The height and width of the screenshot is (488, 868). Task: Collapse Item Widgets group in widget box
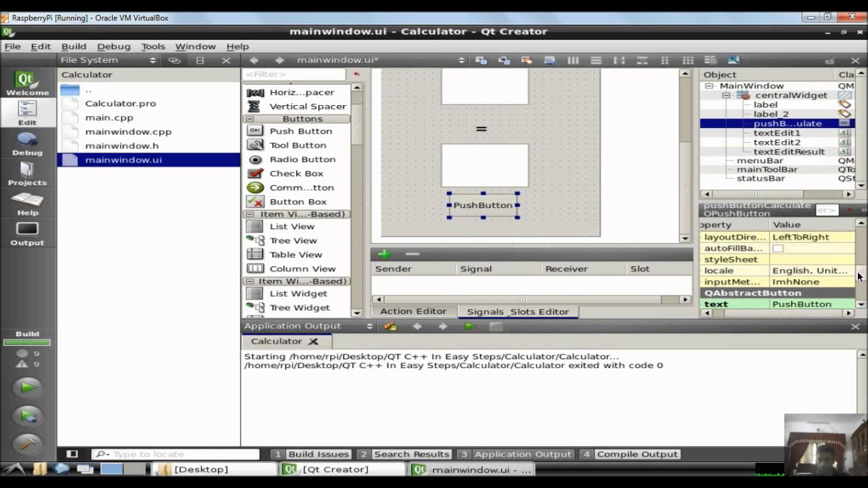click(x=250, y=281)
